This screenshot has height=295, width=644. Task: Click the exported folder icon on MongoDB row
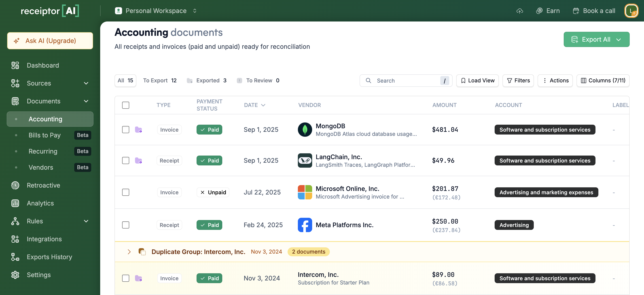pos(138,130)
